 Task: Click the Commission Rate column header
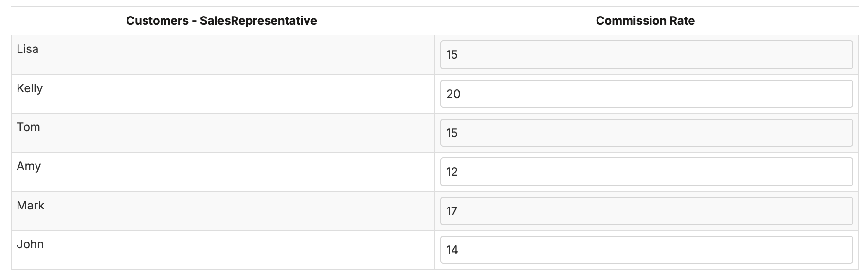[645, 21]
